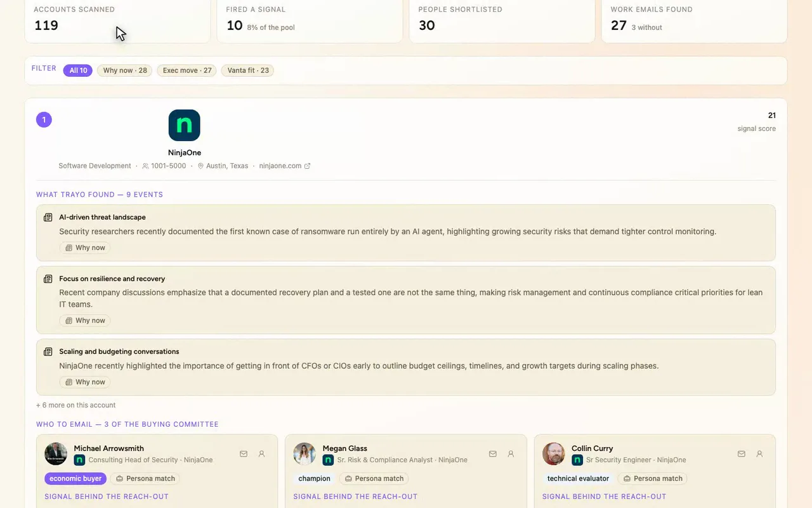
Task: Click the technical evaluator badge
Action: coord(579,479)
